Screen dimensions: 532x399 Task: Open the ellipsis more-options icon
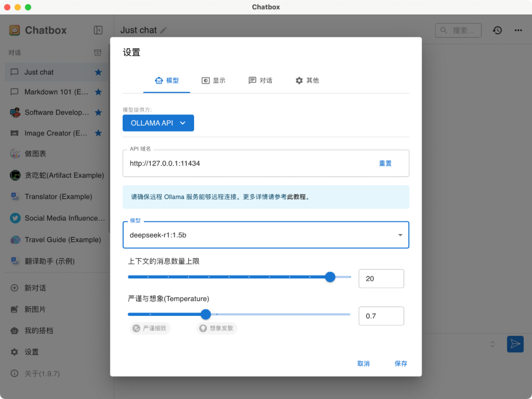(x=518, y=30)
